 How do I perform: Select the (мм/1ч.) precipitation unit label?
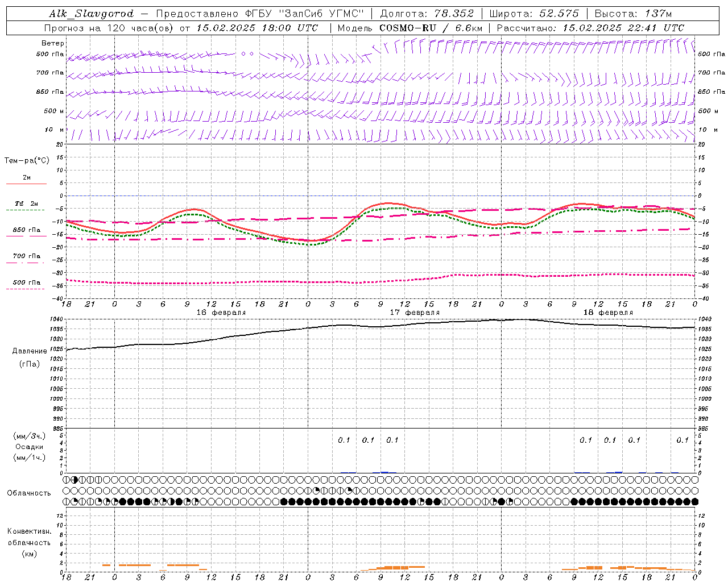tap(30, 458)
